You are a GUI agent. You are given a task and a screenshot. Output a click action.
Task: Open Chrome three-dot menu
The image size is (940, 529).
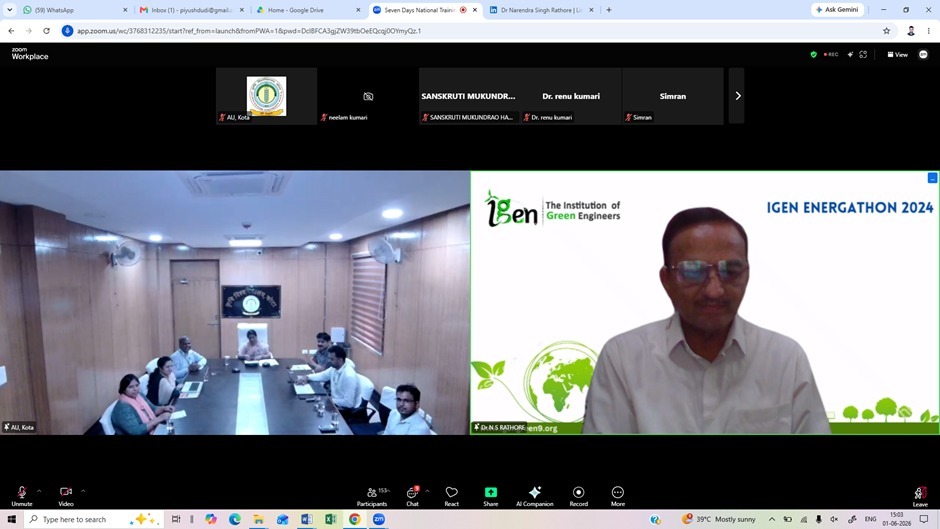point(929,31)
